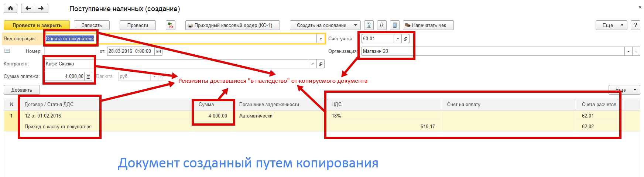This screenshot has height=177, width=644.
Task: Click Добавить to add a row
Action: click(21, 90)
